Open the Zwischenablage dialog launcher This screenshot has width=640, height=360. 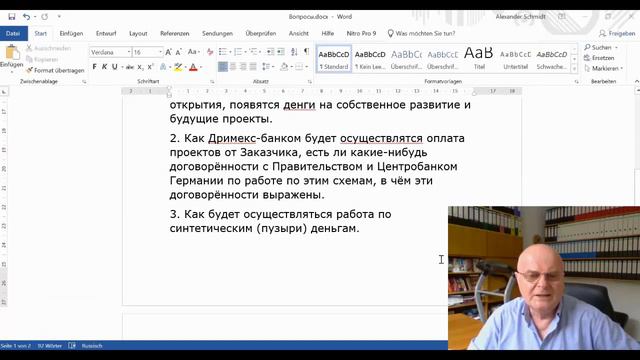(x=84, y=82)
